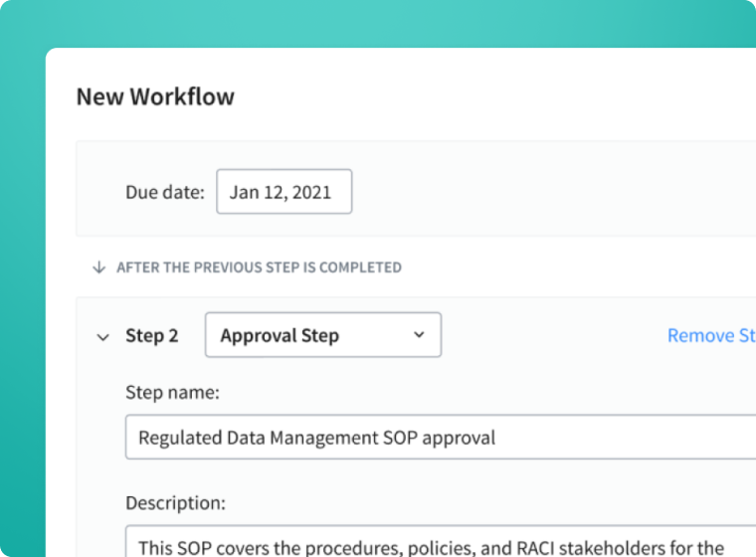Click empty space right of 'New Workflow' title
Screen dimensions: 756x557
pyautogui.click(x=497, y=96)
